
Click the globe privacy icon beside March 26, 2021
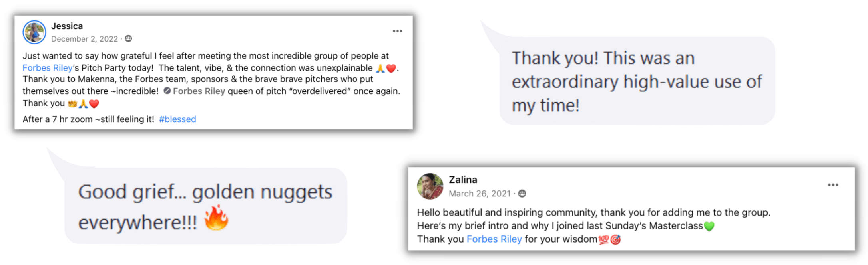522,194
